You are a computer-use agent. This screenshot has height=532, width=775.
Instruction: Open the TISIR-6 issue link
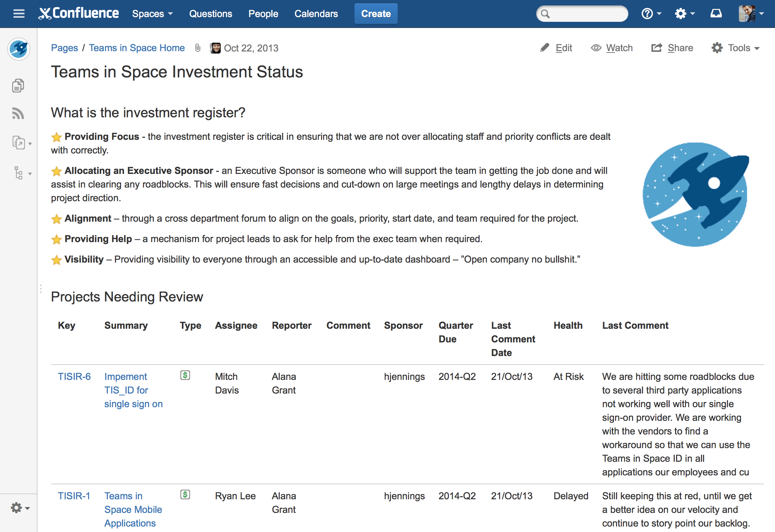pos(74,376)
